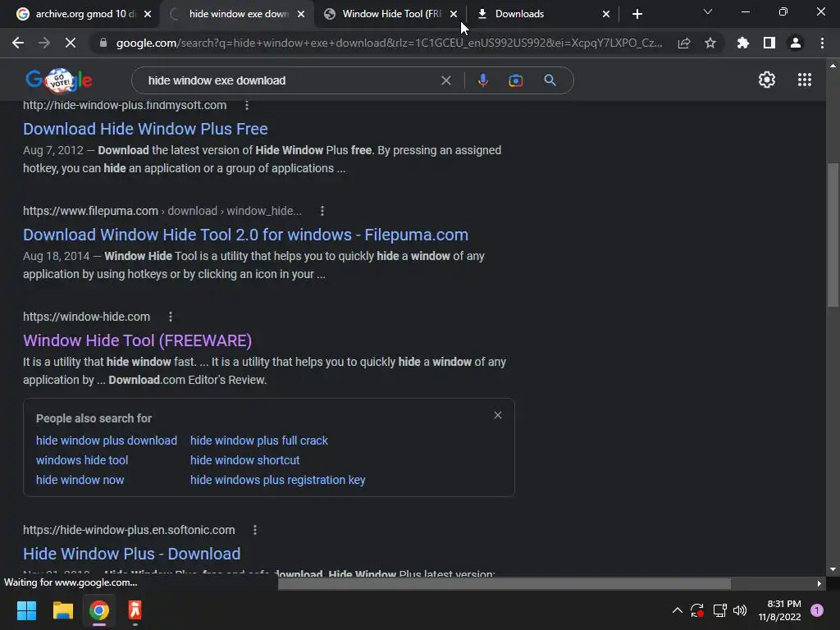840x630 pixels.
Task: Click the address bar URL
Action: (x=389, y=43)
